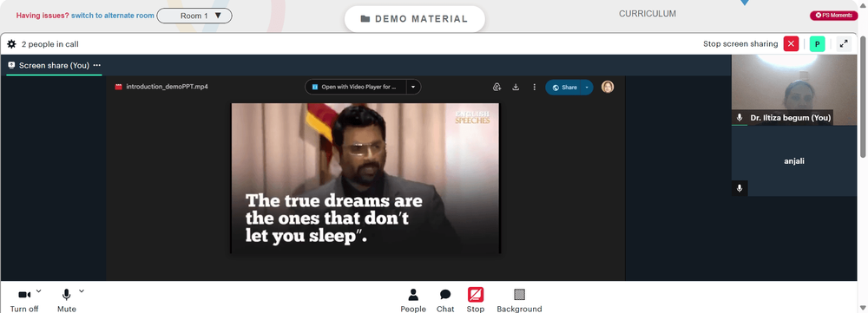Click the green P profile badge
This screenshot has height=313, width=868.
[x=817, y=44]
